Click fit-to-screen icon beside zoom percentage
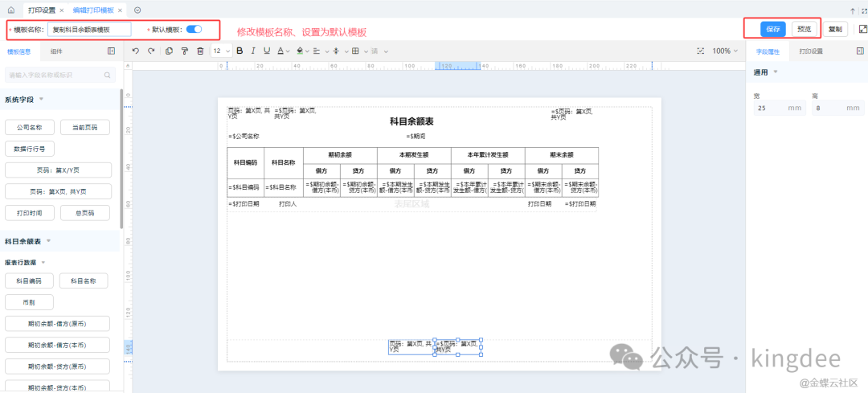The height and width of the screenshot is (393, 868). [700, 51]
